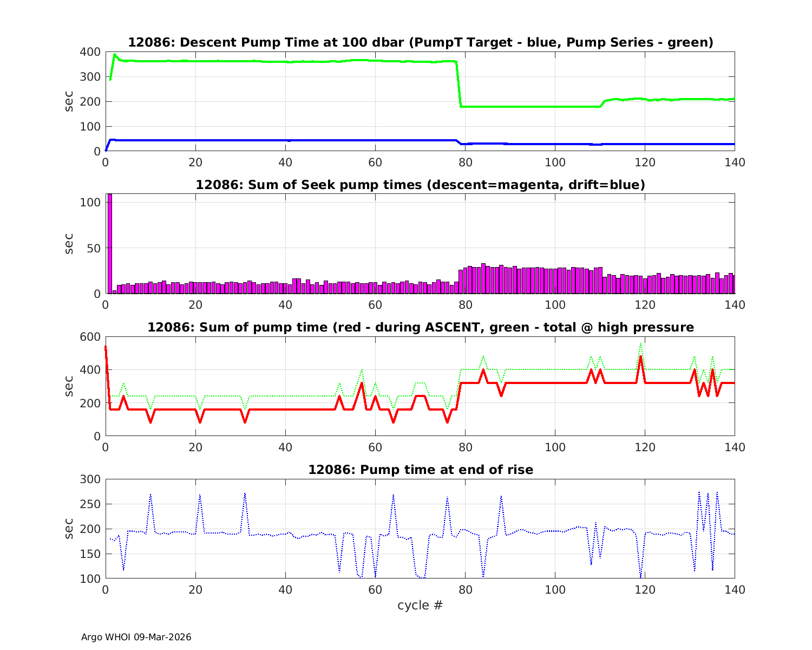
Task: Click the "Descent Pump Time at 100 dbar" title
Action: (420, 42)
